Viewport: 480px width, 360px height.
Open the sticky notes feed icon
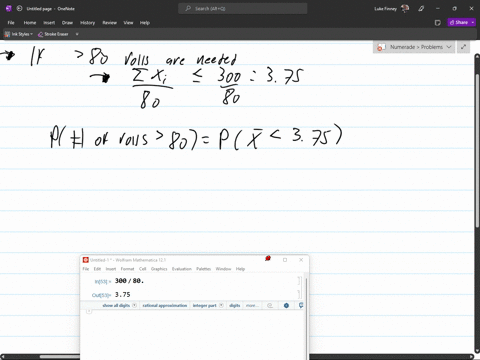438,23
